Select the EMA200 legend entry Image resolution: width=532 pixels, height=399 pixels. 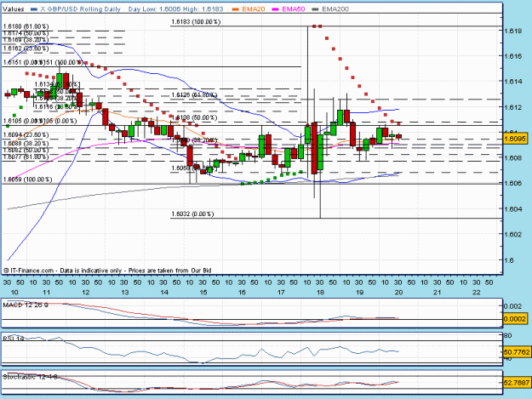coord(331,9)
